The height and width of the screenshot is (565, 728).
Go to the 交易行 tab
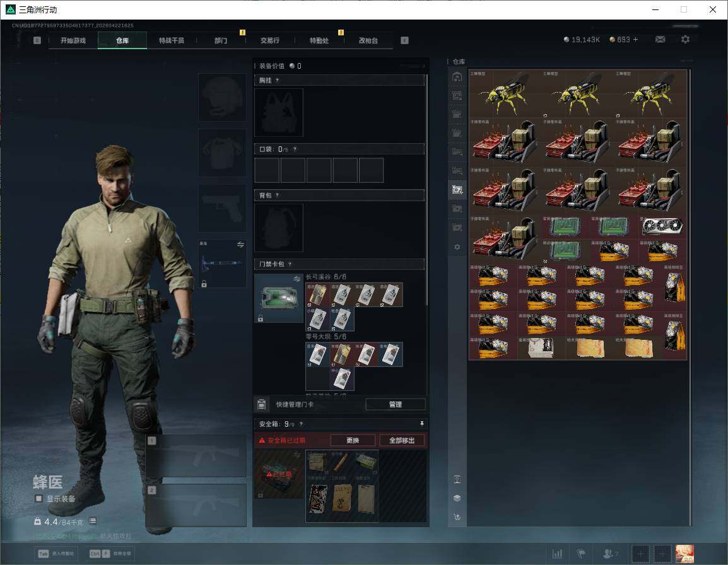[270, 40]
